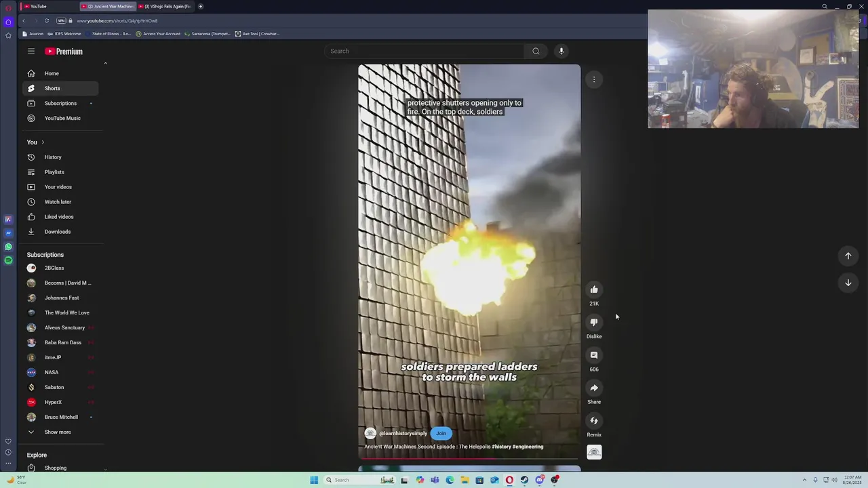Open the Axe Tool Crowbar bookmark
Viewport: 868px width, 488px height.
tap(257, 34)
